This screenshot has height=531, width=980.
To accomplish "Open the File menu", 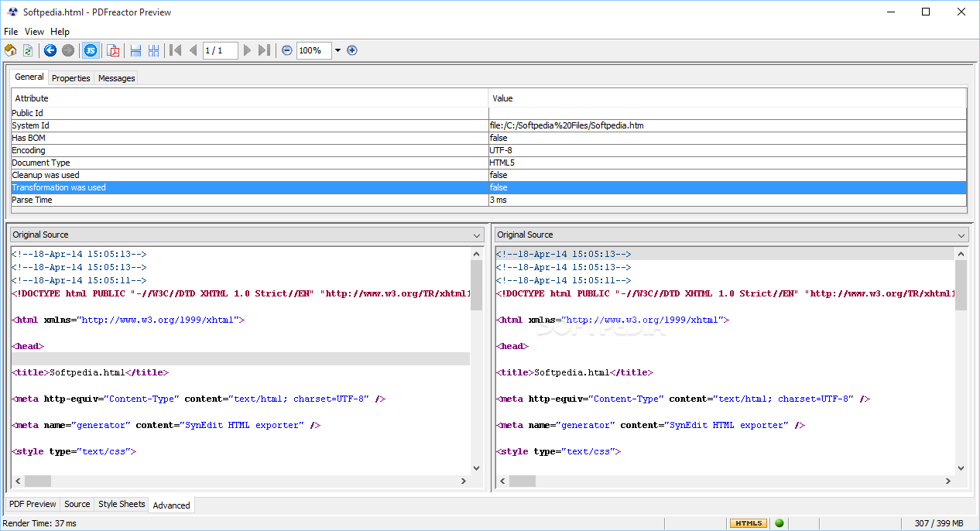I will [11, 32].
